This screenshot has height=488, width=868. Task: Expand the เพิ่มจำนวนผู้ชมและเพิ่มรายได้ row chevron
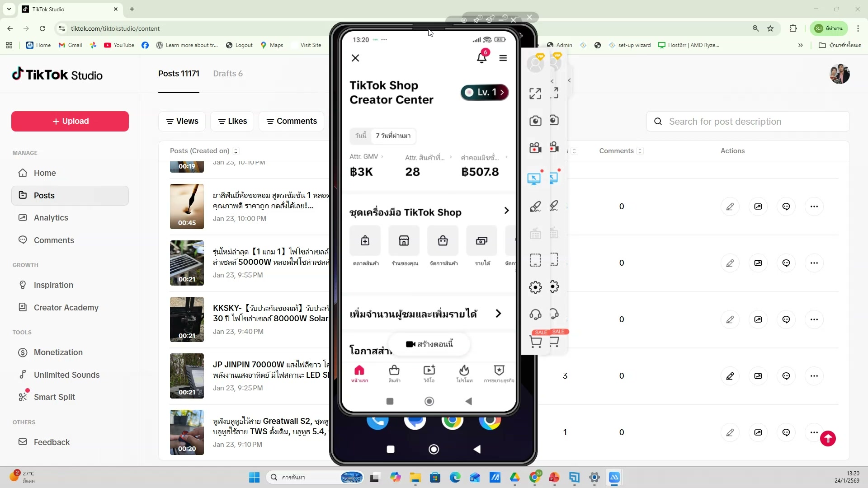(498, 314)
